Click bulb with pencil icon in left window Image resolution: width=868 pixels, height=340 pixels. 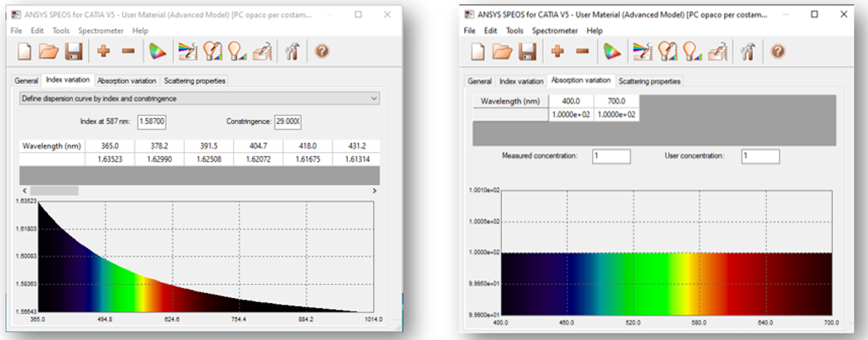(x=213, y=52)
